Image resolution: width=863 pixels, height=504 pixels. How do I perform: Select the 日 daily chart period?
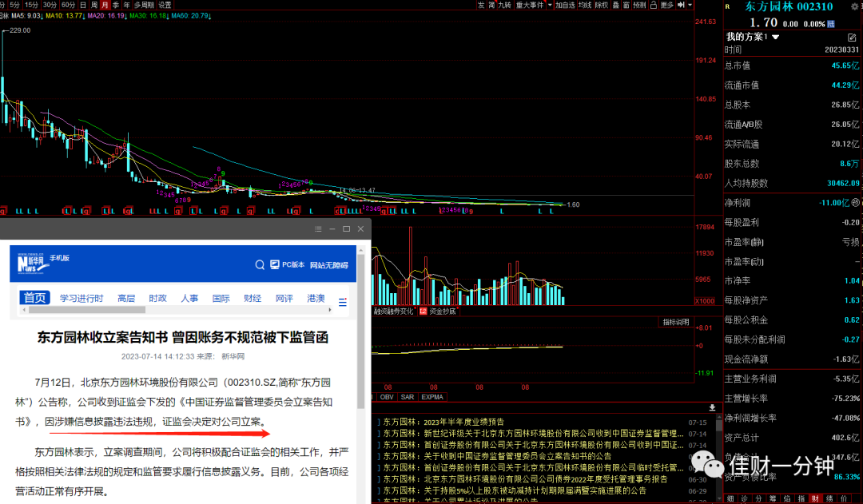83,5
